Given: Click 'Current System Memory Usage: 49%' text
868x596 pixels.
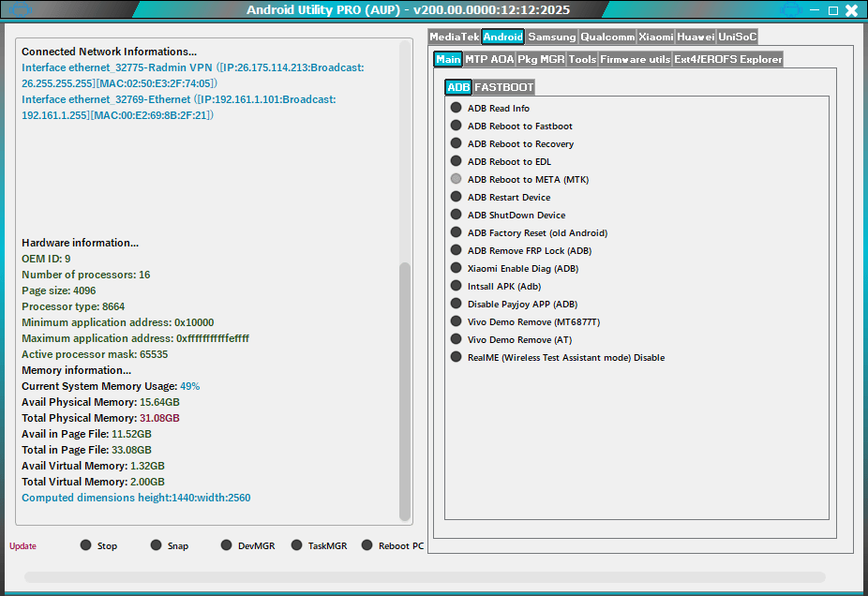Looking at the screenshot, I should (111, 386).
